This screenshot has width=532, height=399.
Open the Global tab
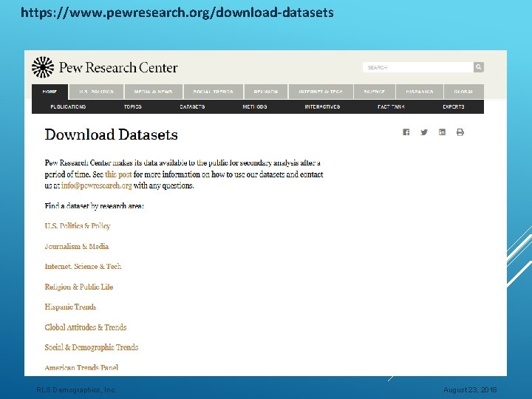point(463,92)
